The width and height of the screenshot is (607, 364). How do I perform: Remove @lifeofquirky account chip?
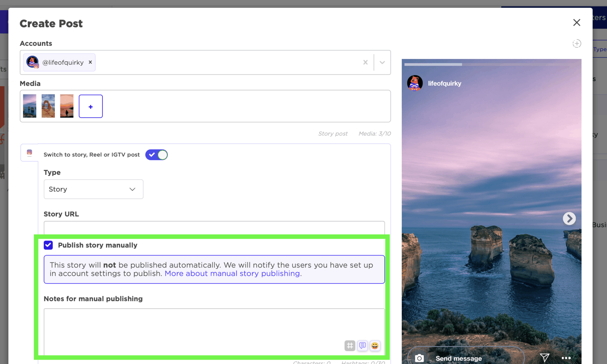pos(90,62)
